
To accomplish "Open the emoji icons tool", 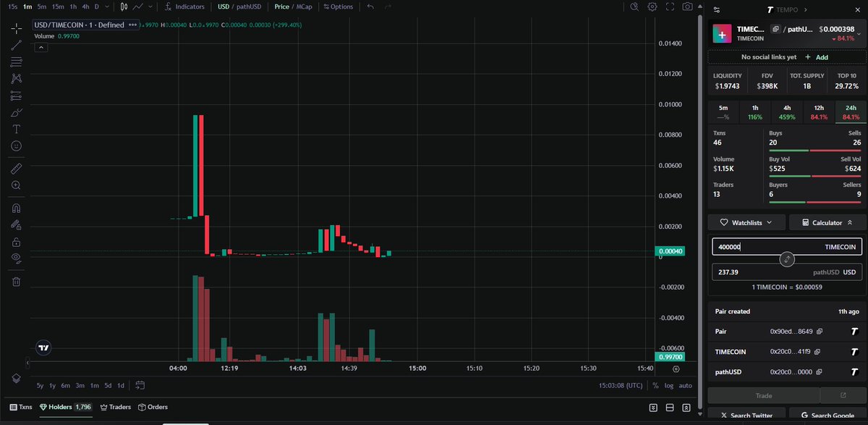I will (16, 146).
